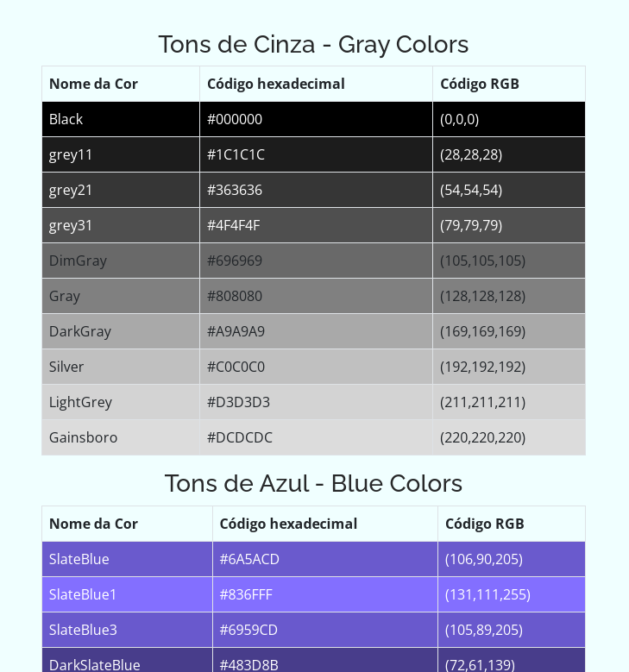Select the (79,79,79) RGB value

pyautogui.click(x=471, y=225)
